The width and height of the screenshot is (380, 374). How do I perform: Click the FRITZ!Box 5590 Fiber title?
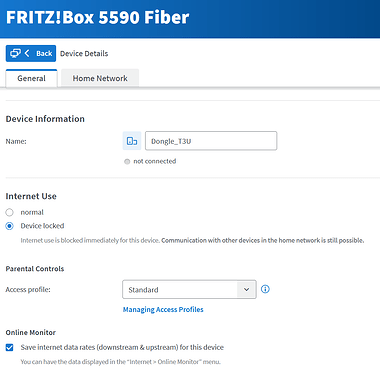(x=97, y=17)
